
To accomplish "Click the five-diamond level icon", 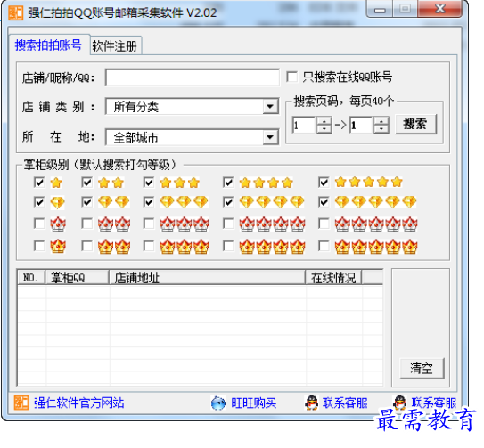I will 376,202.
